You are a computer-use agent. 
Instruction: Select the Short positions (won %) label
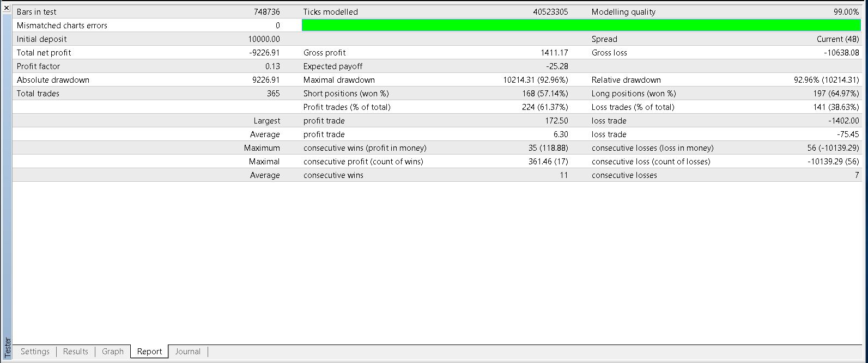coord(346,94)
